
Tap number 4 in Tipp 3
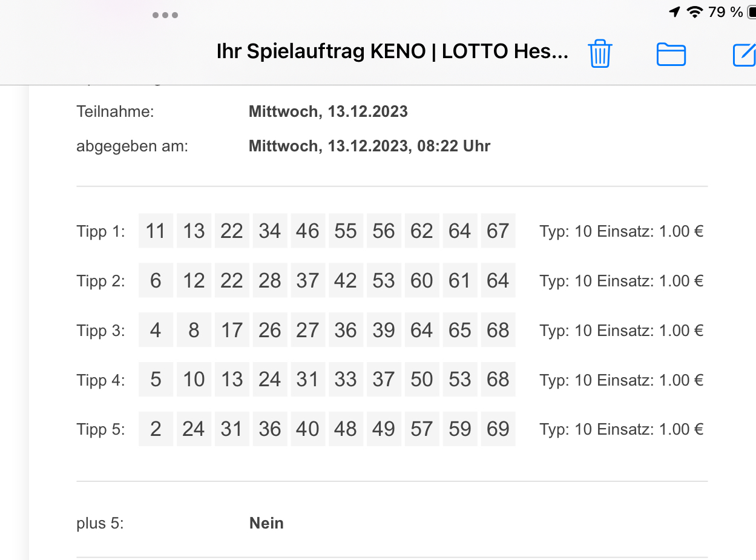click(156, 330)
